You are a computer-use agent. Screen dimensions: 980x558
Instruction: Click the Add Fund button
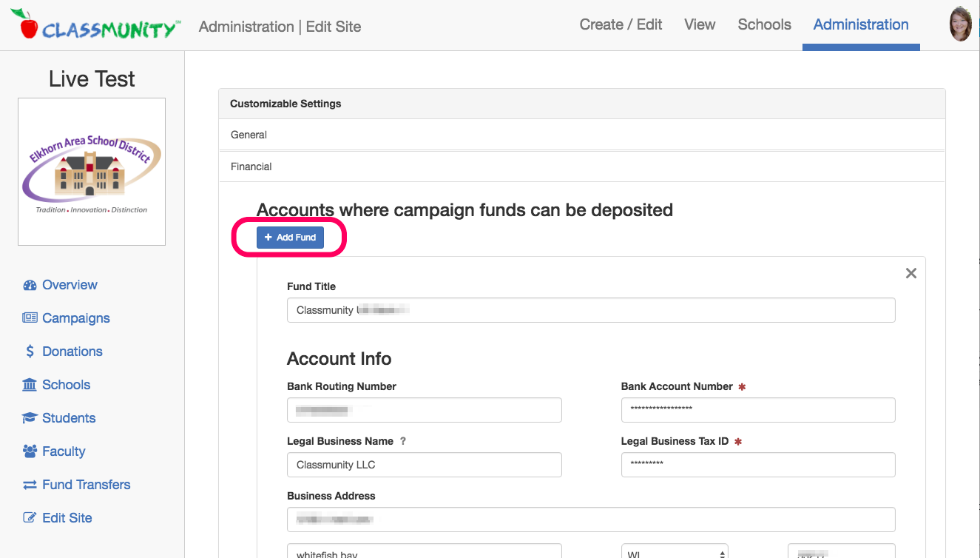[x=289, y=237]
